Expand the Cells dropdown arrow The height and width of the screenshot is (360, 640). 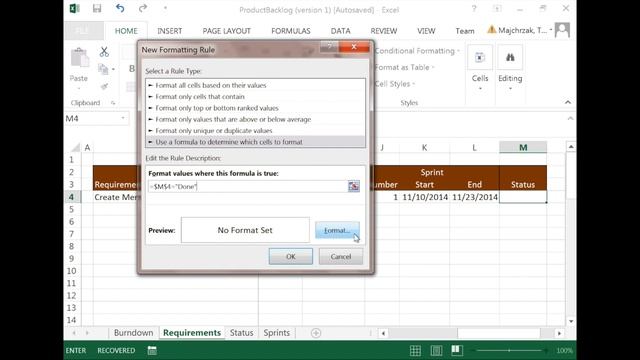click(480, 89)
